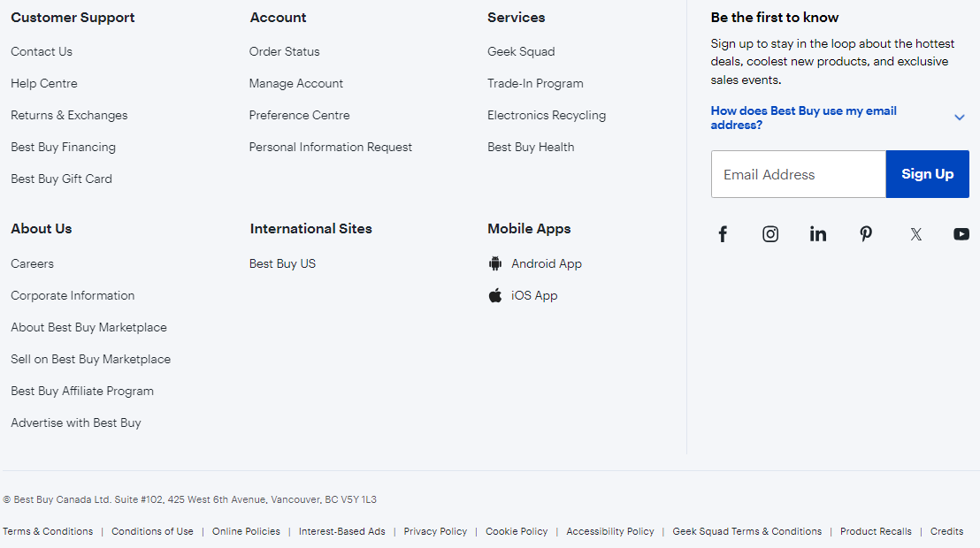Open Best Buy's YouTube channel
The width and height of the screenshot is (980, 548).
[x=961, y=233]
